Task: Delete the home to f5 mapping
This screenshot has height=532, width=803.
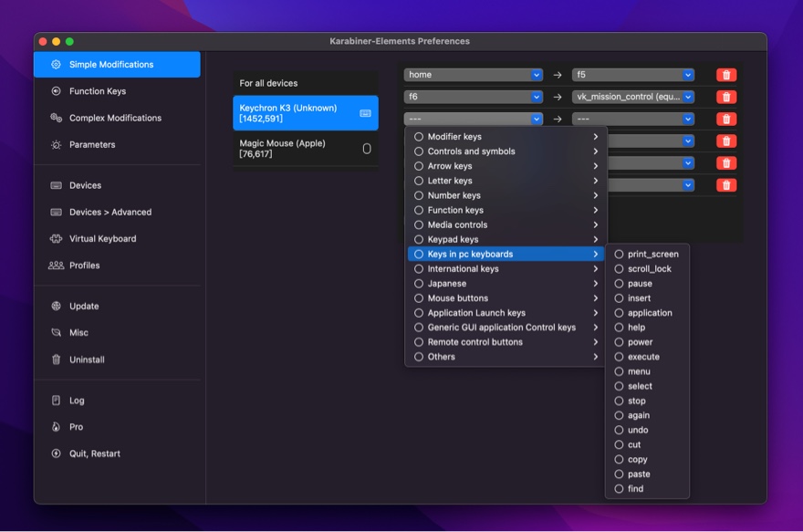Action: [x=726, y=75]
